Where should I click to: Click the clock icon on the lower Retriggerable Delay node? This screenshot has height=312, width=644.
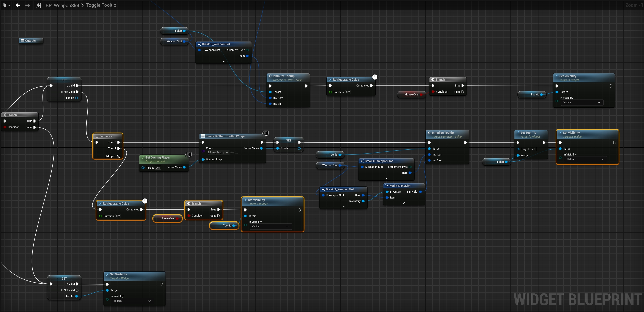click(x=145, y=201)
